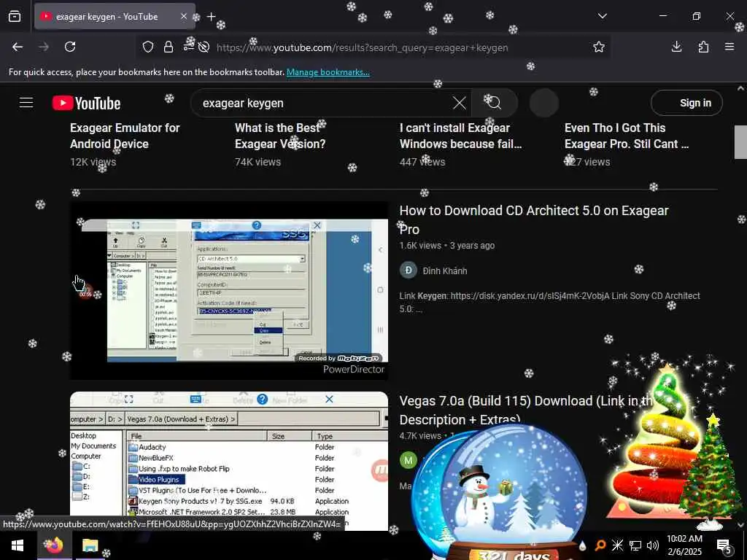Clear the YouTube search query
This screenshot has width=747, height=560.
[460, 103]
